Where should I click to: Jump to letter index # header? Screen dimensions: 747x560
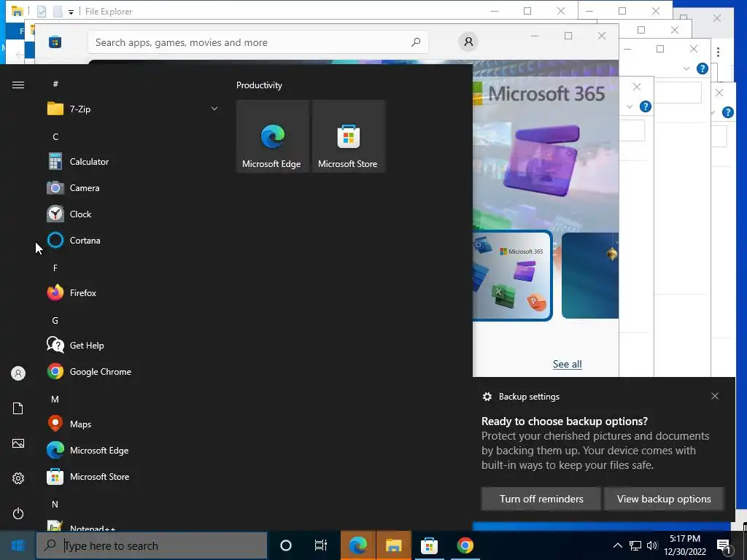point(55,84)
